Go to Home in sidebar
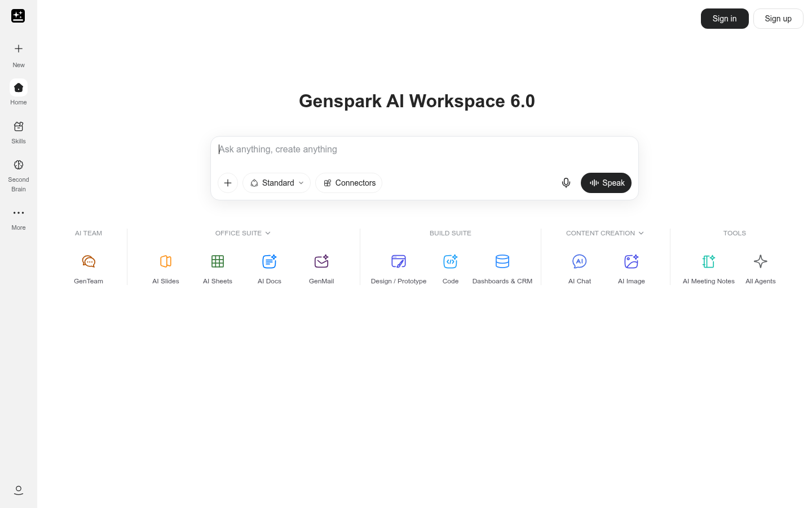The width and height of the screenshot is (812, 508). (19, 93)
